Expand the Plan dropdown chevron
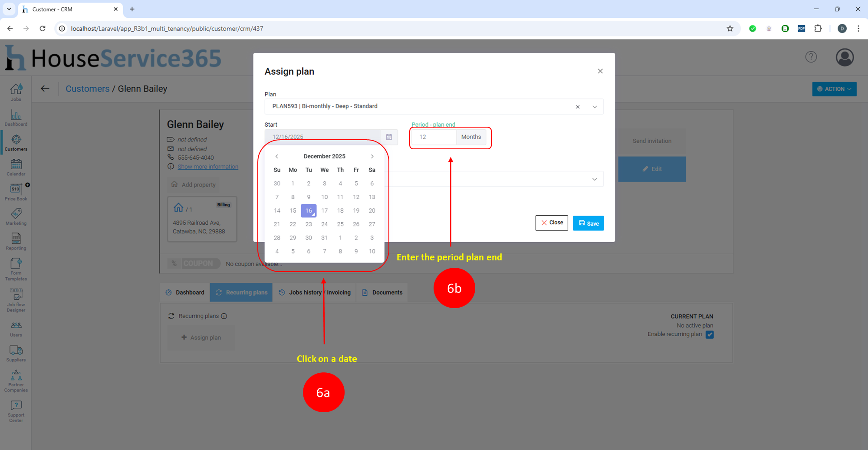The image size is (868, 450). (595, 107)
